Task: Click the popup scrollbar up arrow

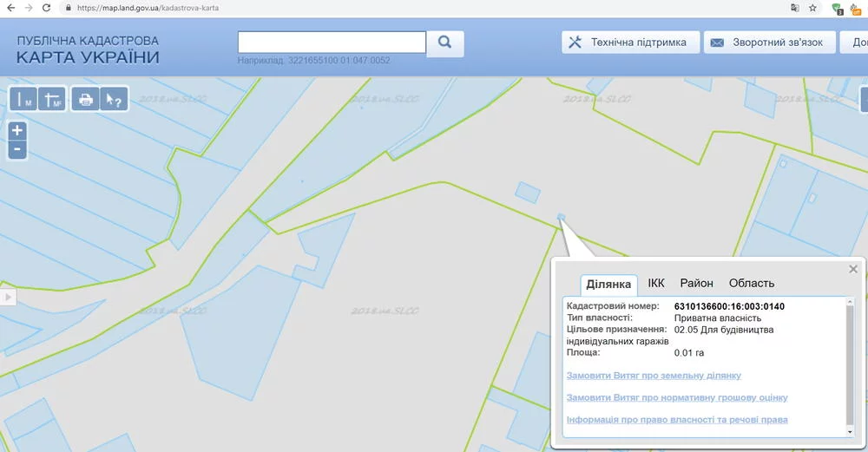Action: (x=850, y=303)
